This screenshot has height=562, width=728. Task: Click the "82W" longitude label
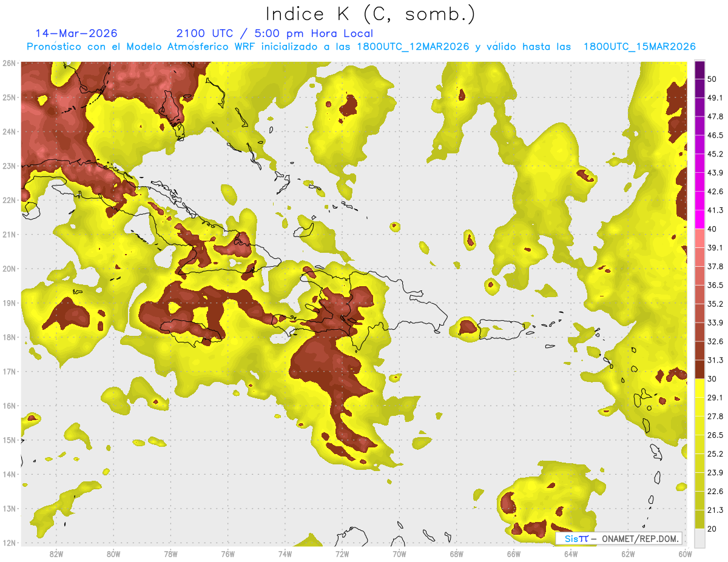[x=56, y=554]
